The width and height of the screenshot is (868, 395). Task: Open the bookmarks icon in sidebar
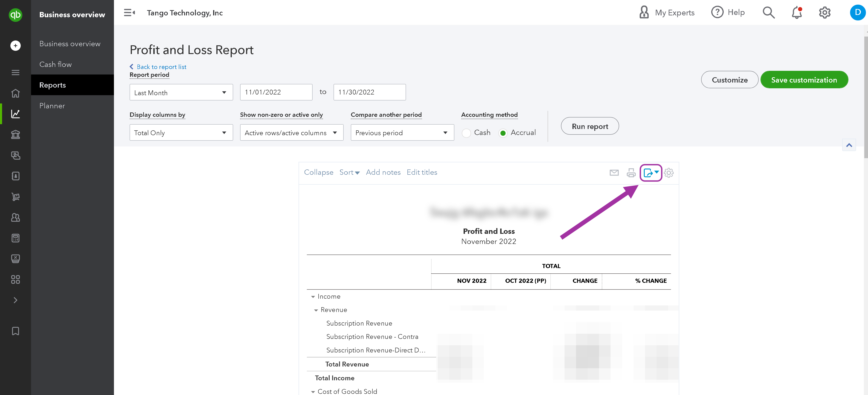(x=15, y=331)
